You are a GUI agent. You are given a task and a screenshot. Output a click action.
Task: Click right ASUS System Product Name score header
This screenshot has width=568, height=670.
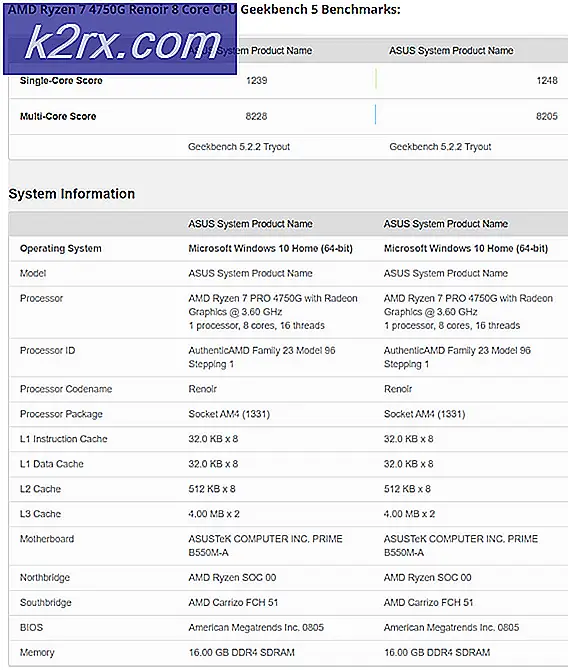451,51
